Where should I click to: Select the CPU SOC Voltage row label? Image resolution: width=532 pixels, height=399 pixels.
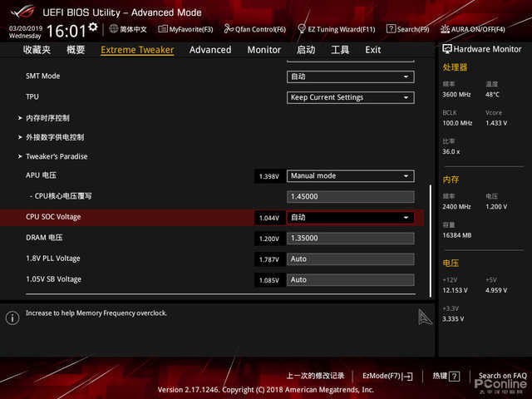pyautogui.click(x=53, y=217)
